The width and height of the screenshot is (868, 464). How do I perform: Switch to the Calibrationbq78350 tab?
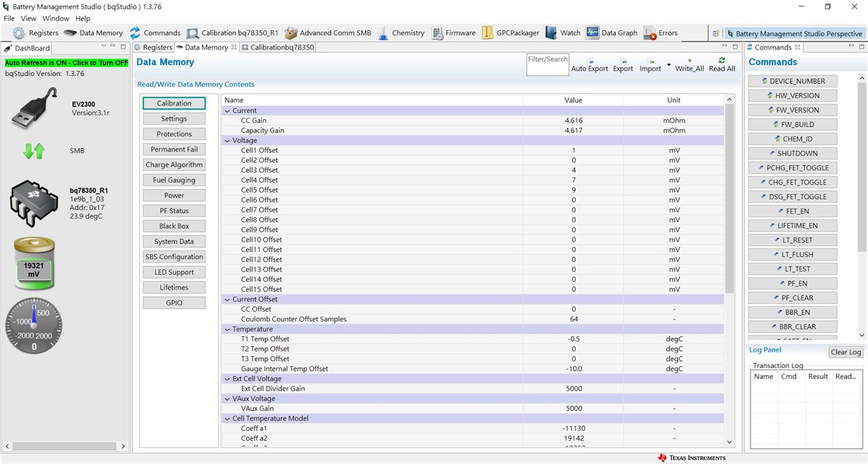click(278, 47)
